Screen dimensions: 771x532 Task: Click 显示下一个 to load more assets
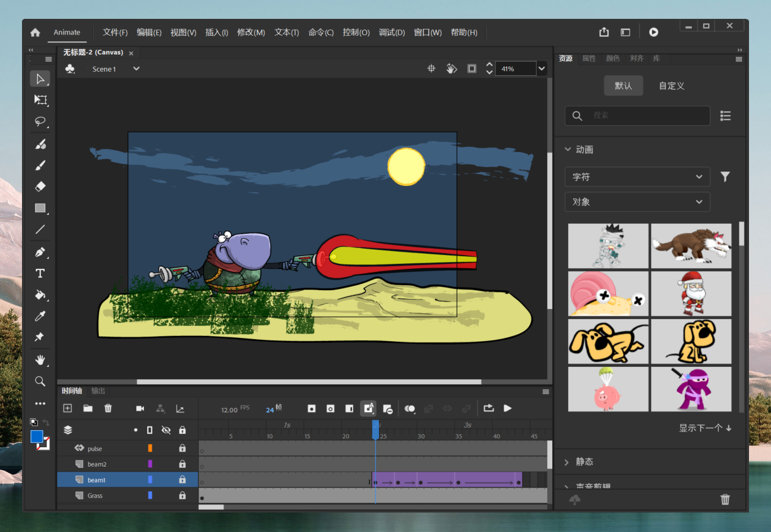tap(705, 428)
